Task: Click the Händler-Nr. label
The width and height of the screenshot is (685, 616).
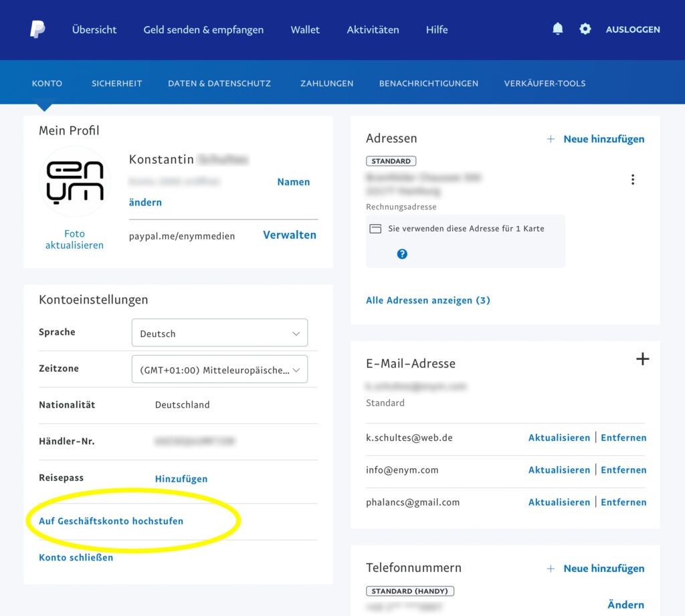Action: [67, 441]
